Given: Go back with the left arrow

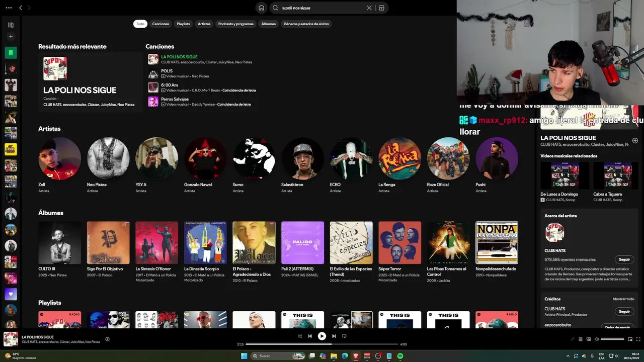Looking at the screenshot, I should point(21,8).
